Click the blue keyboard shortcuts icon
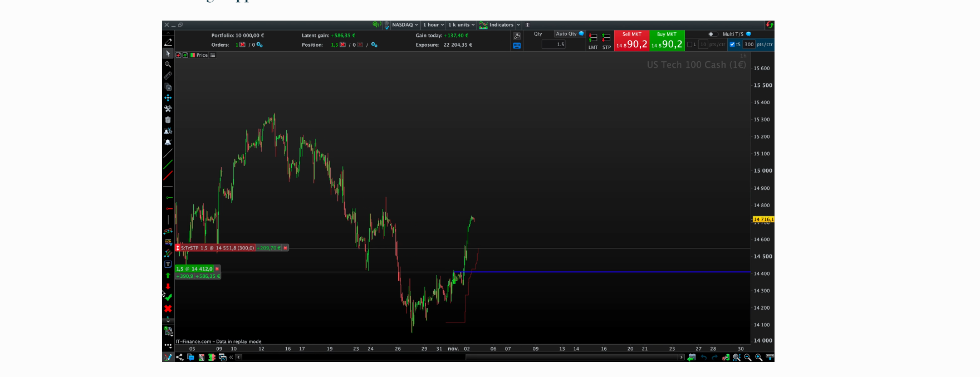The height and width of the screenshot is (377, 980). pyautogui.click(x=517, y=46)
